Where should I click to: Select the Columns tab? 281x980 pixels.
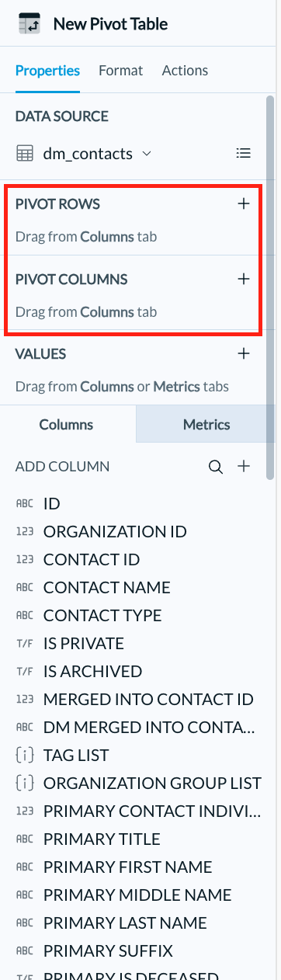point(67,425)
